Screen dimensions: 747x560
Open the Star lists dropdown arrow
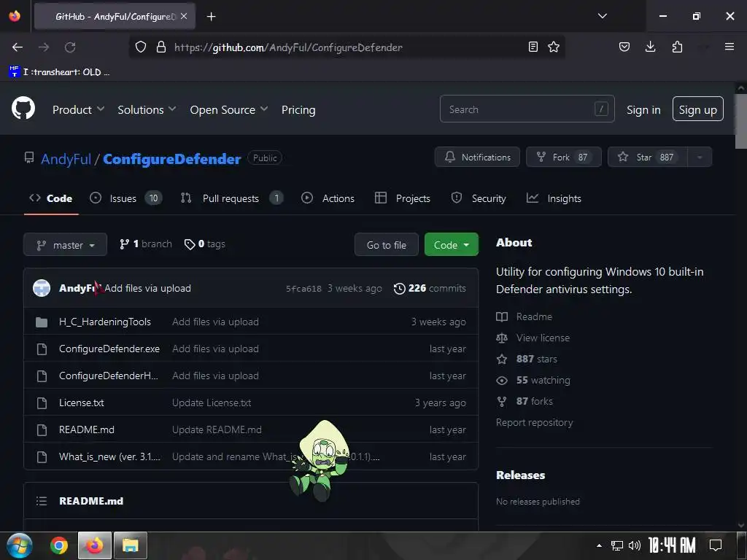[700, 157]
